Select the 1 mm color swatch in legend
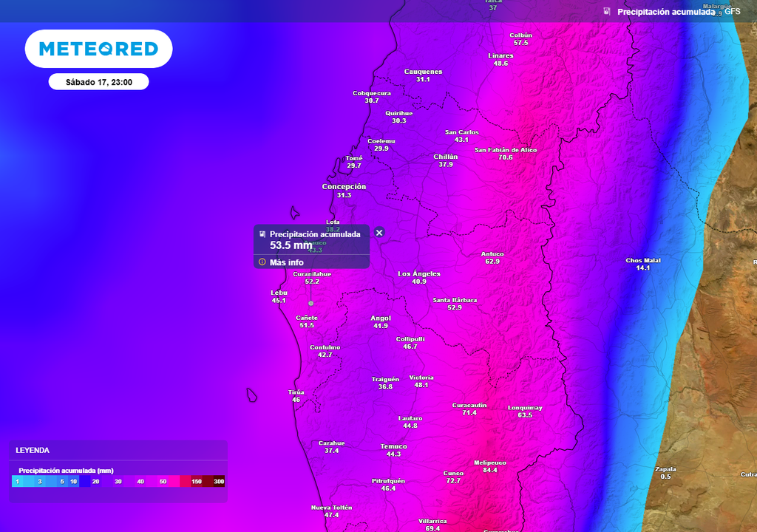 [x=16, y=481]
